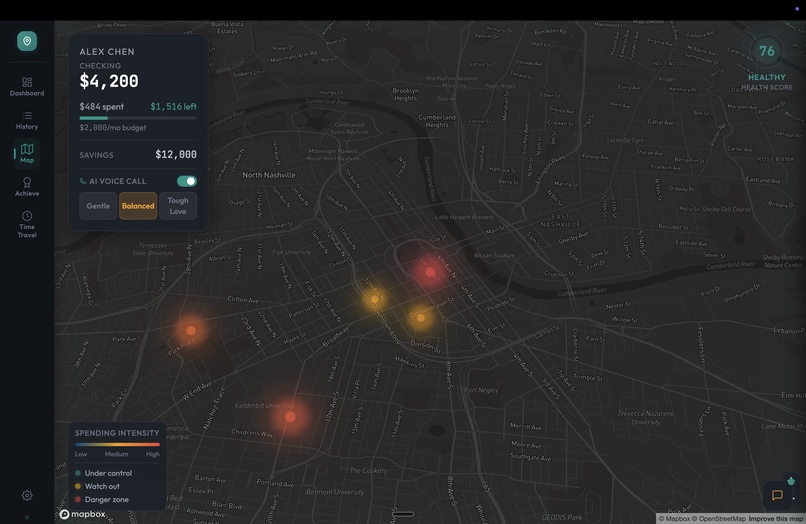Click the red hotspot at Vanderbilt University
This screenshot has width=806, height=524.
290,417
